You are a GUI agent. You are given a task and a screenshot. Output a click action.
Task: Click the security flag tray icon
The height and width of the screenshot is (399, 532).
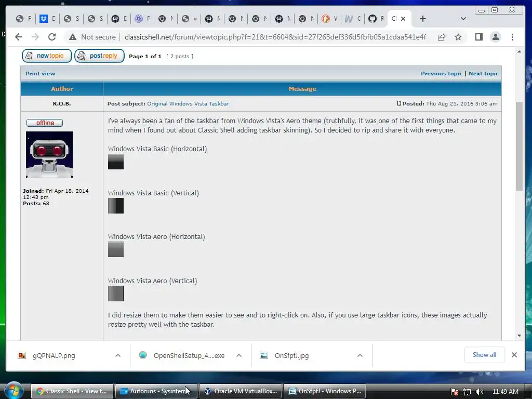pyautogui.click(x=455, y=392)
